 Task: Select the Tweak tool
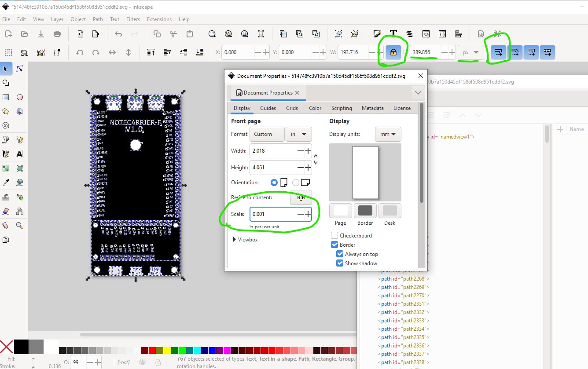point(6,197)
